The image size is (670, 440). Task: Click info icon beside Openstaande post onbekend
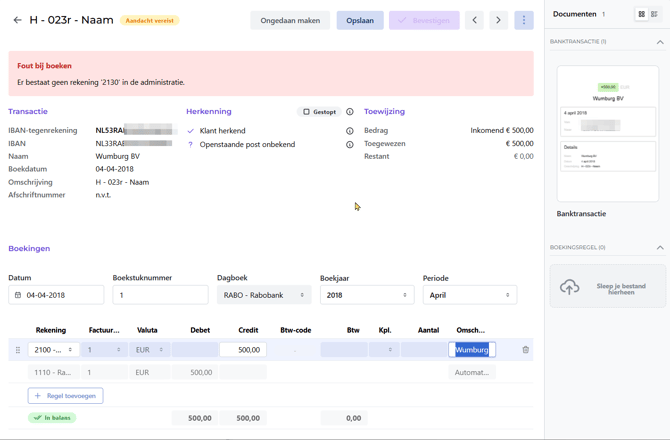click(x=350, y=144)
